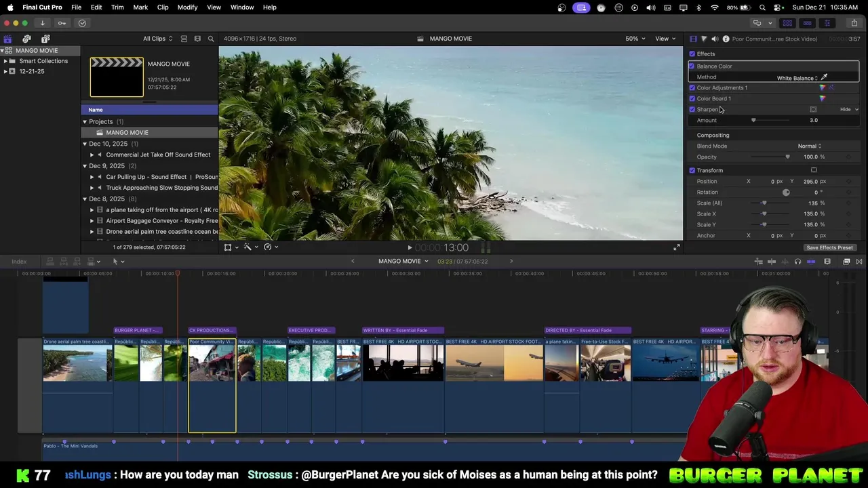
Task: Open the Effects browser icon
Action: [x=846, y=262]
